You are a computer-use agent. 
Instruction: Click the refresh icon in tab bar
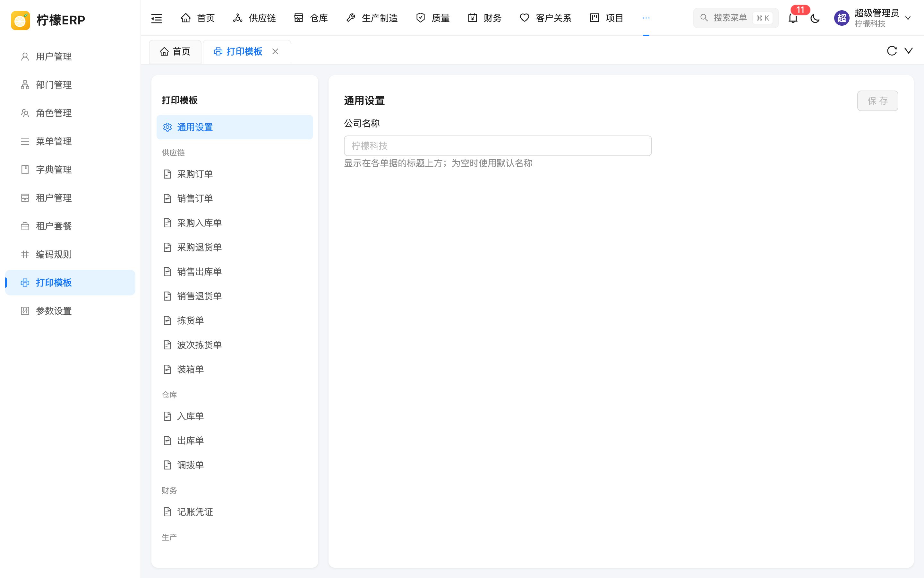892,51
